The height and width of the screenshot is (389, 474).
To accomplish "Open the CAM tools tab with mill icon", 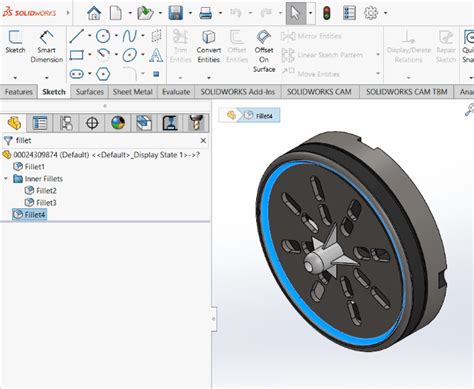I will pos(196,123).
